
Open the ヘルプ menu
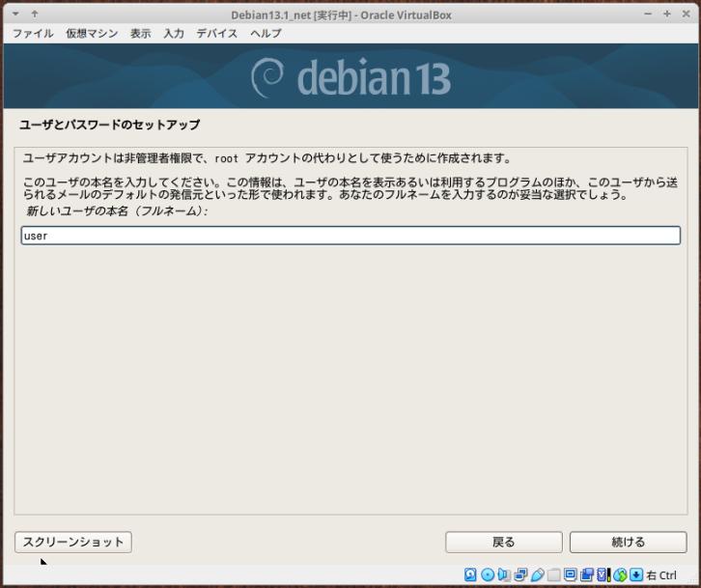click(x=266, y=34)
